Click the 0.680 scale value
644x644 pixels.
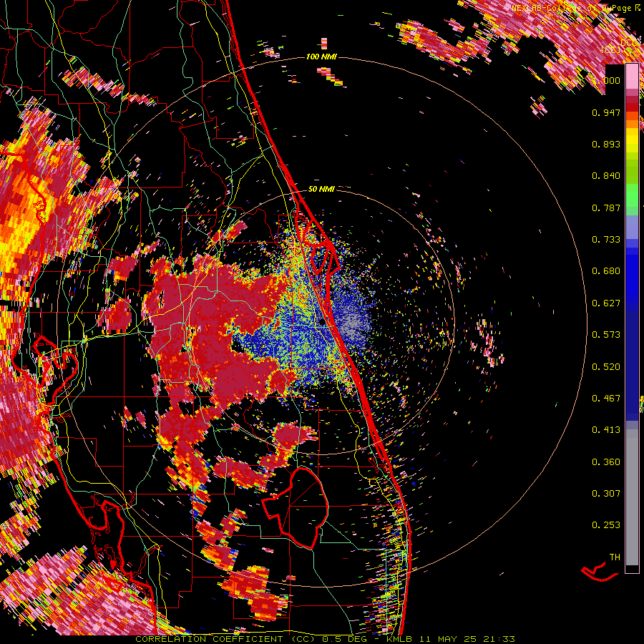coord(606,271)
